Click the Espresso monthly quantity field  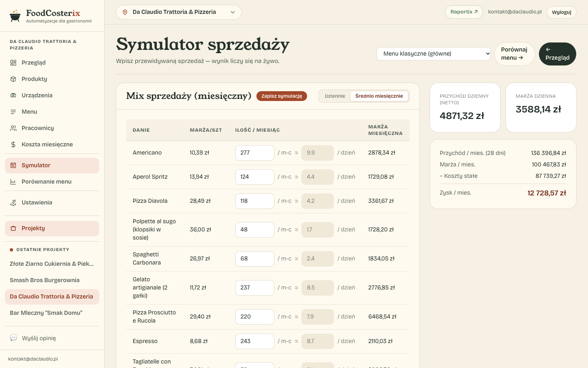pos(255,341)
